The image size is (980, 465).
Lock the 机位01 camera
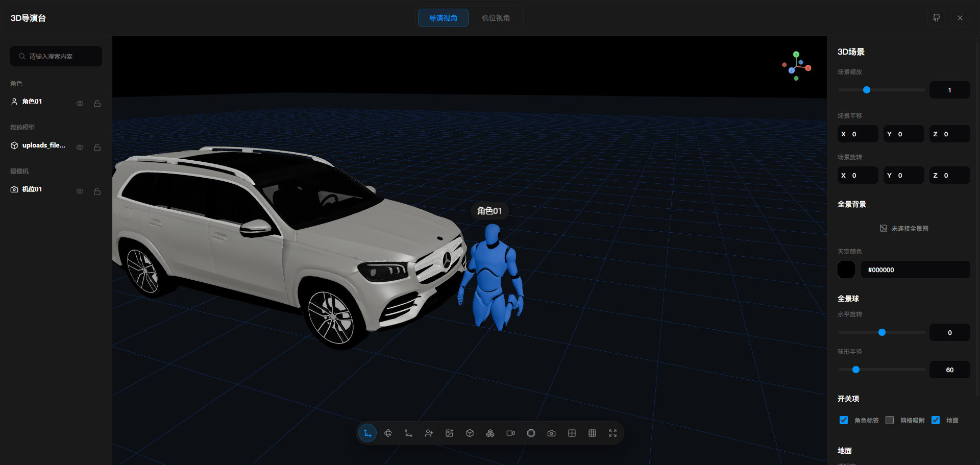click(x=97, y=191)
